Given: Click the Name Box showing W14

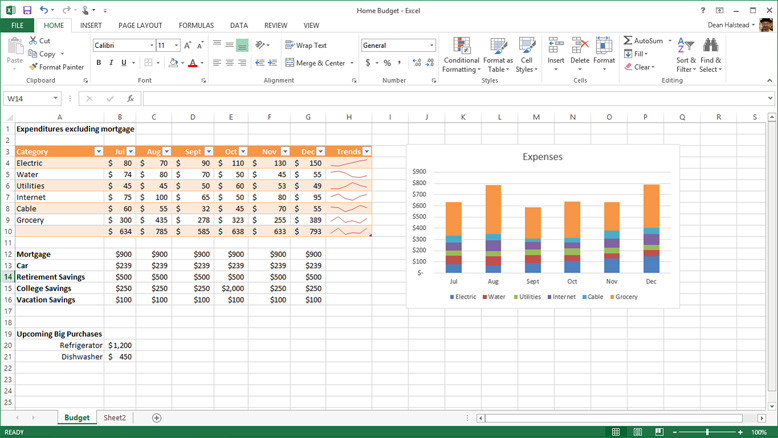Looking at the screenshot, I should (x=28, y=99).
